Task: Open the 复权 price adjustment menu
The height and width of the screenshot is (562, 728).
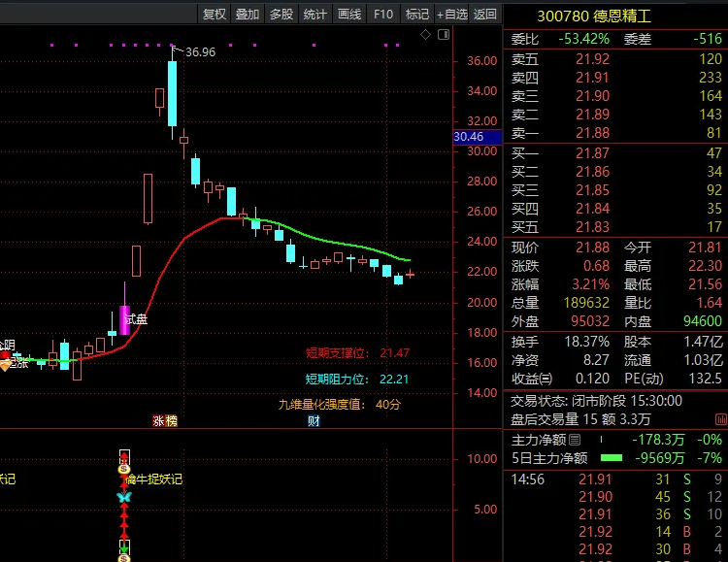Action: coord(215,14)
